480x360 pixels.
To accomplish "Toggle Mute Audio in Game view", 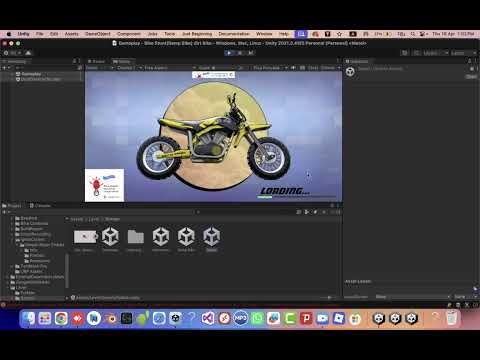I will tap(294, 68).
